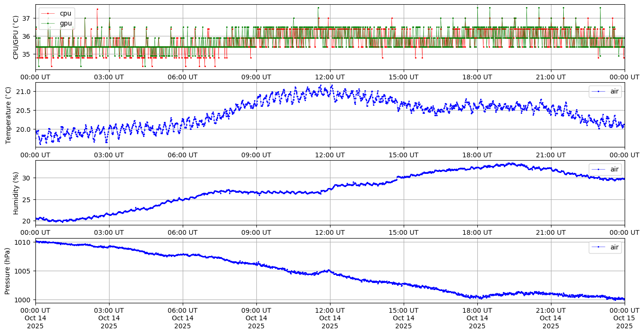
Task: Click 18:00 UT tick below the Humidity chart
Action: point(477,232)
